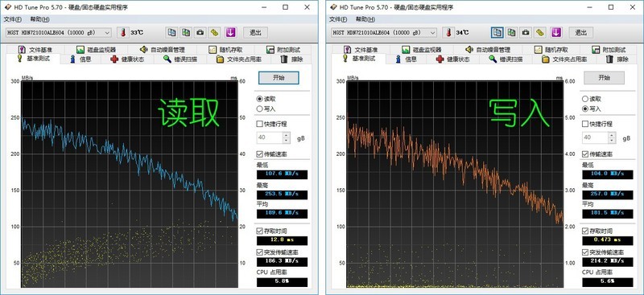Screen dimensions: 644x295
Task: Uncheck 传输速率 in read-test window
Action: 259,154
